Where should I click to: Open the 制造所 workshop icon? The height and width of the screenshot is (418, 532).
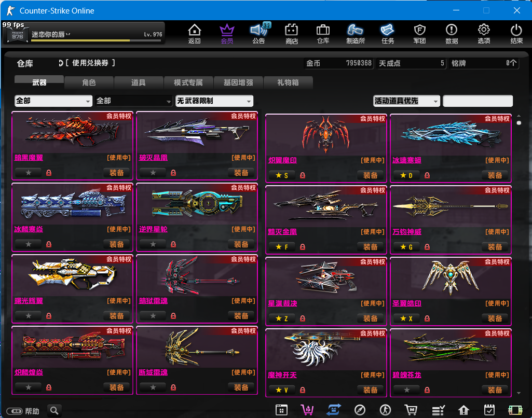pyautogui.click(x=356, y=34)
